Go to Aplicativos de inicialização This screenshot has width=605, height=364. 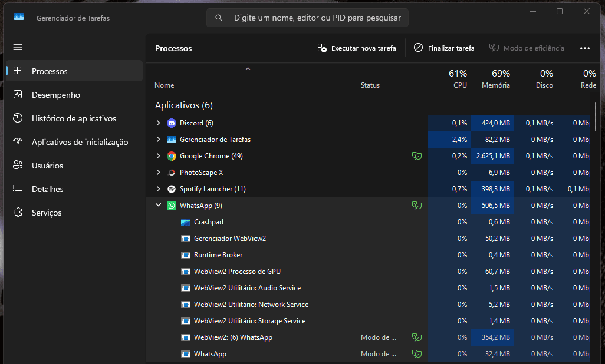coord(74,142)
